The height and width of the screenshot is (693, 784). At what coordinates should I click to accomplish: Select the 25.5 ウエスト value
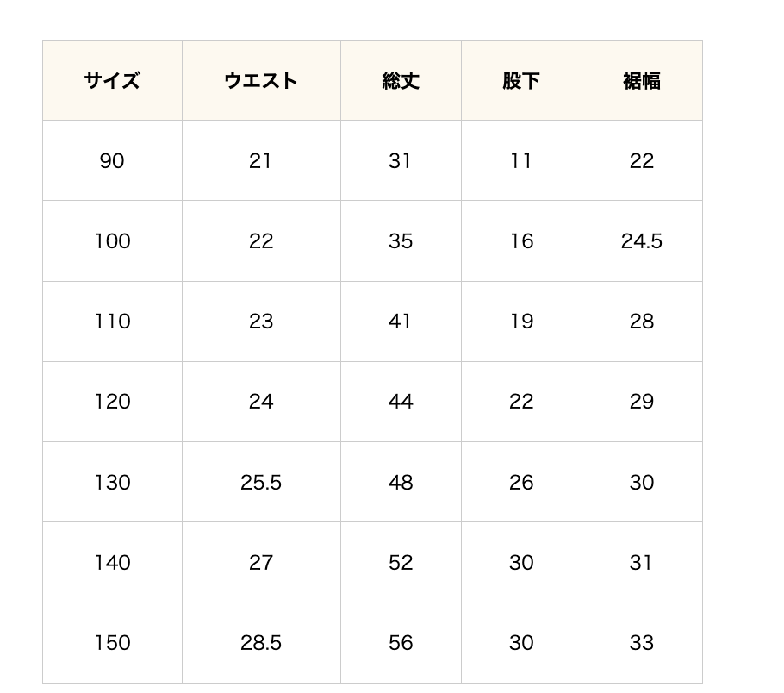point(261,483)
